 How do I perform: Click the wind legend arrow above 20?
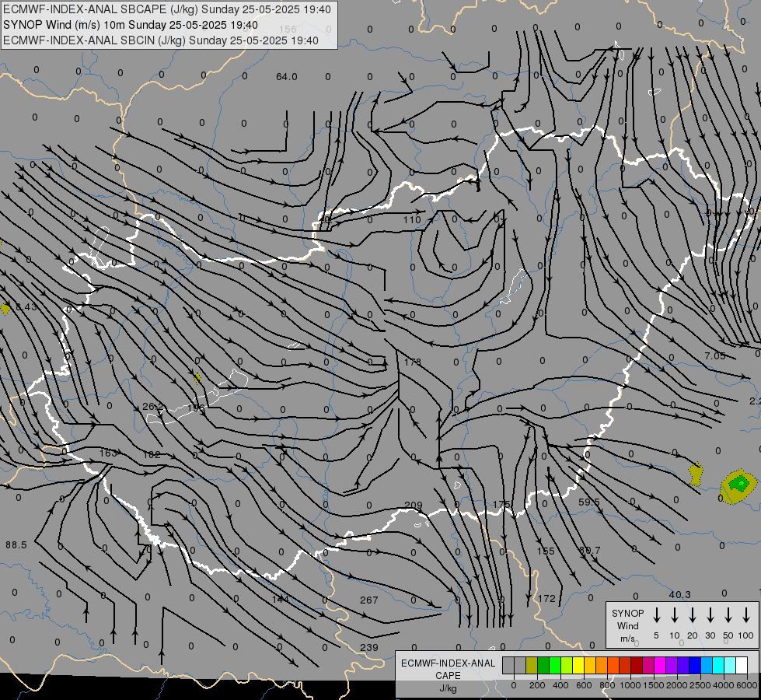click(x=692, y=615)
